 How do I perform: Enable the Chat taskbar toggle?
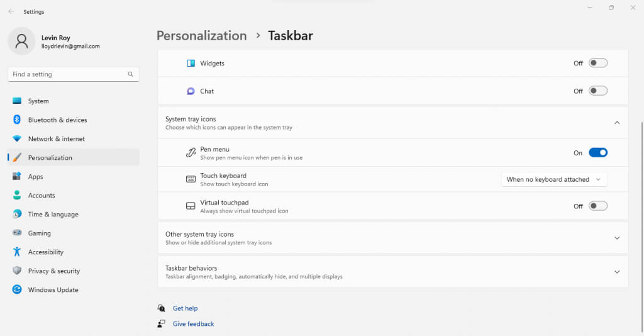pyautogui.click(x=597, y=91)
